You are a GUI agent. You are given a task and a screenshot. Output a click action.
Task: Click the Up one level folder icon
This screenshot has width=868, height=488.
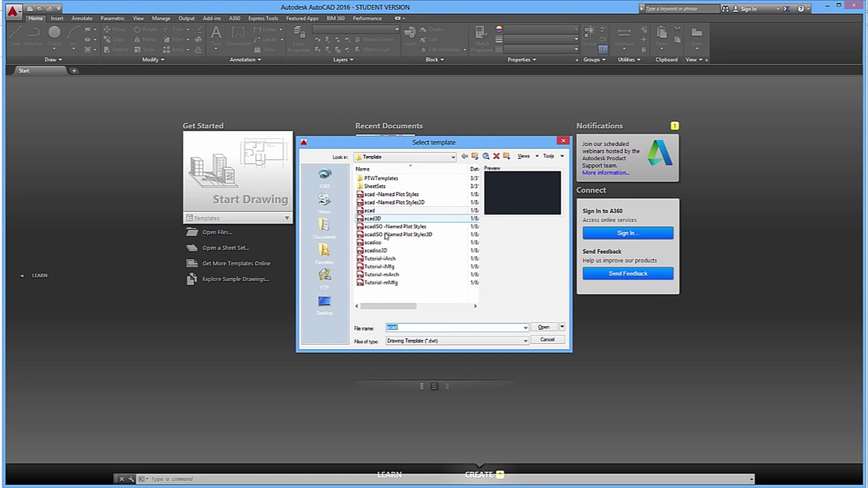(475, 156)
